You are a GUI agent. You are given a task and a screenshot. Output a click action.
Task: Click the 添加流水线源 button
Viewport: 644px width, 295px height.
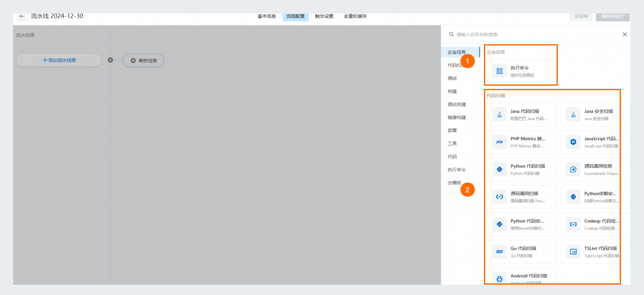(x=58, y=60)
